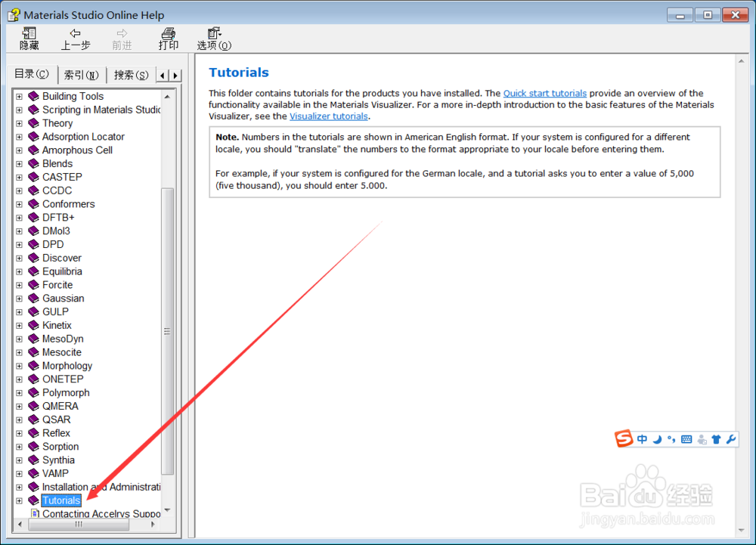Expand the Reflex tree node

20,433
